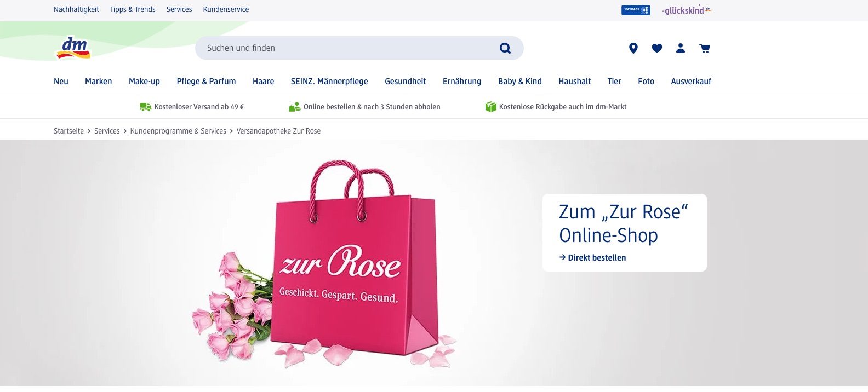
Task: Open the Baby & Kind category
Action: click(x=520, y=81)
